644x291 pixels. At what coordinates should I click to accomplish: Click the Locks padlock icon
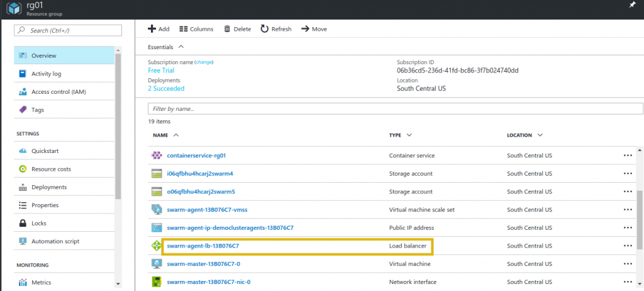pyautogui.click(x=23, y=223)
